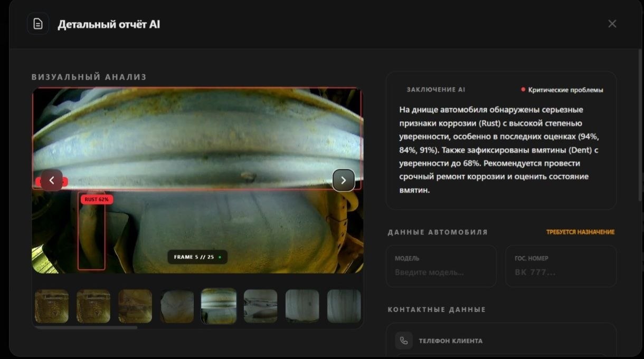Screen dimensions: 644x359
Task: Open the sixth frame thumbnail
Action: (260, 306)
